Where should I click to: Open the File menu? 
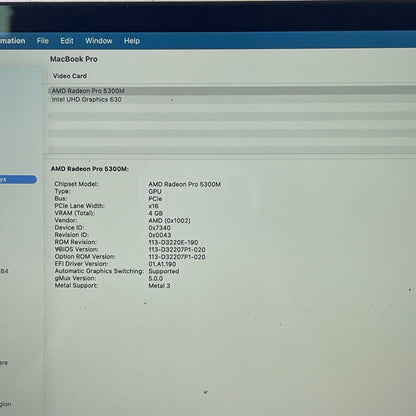pyautogui.click(x=43, y=41)
